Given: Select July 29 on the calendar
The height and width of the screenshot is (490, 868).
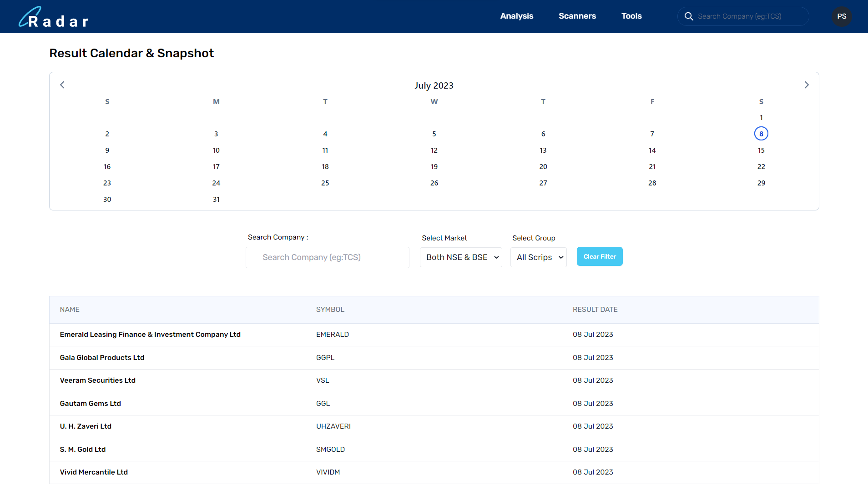Looking at the screenshot, I should 761,183.
